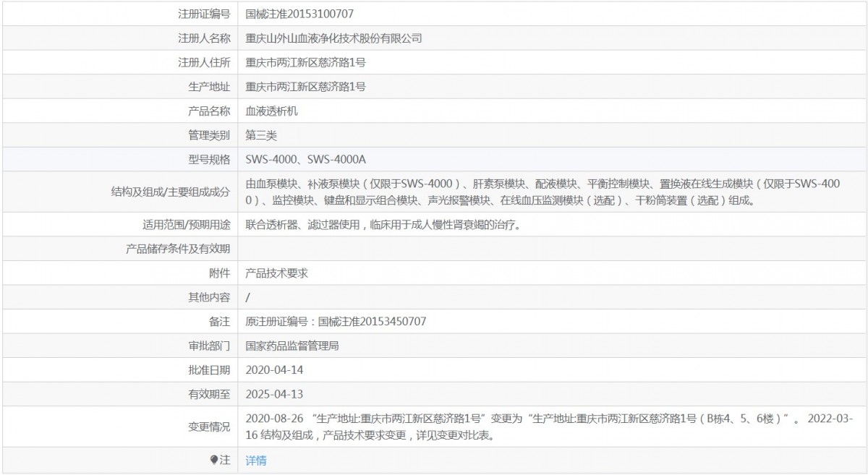Click the 审批部门 label
The height and width of the screenshot is (475, 868).
(209, 346)
